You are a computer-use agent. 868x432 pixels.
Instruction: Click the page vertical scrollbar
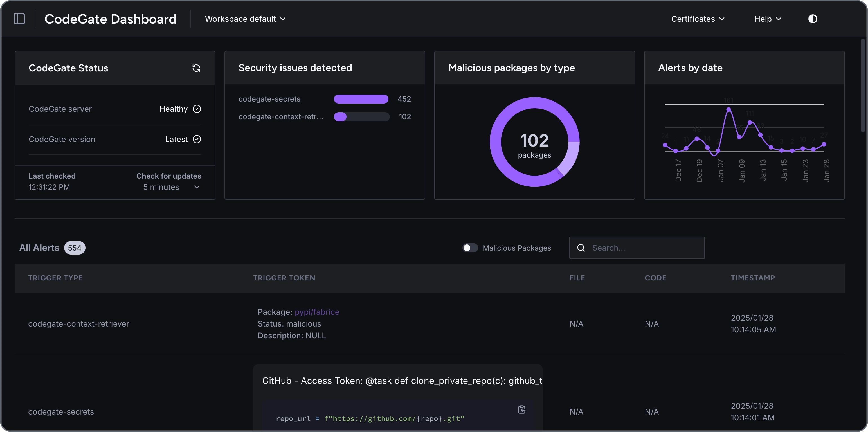click(863, 85)
